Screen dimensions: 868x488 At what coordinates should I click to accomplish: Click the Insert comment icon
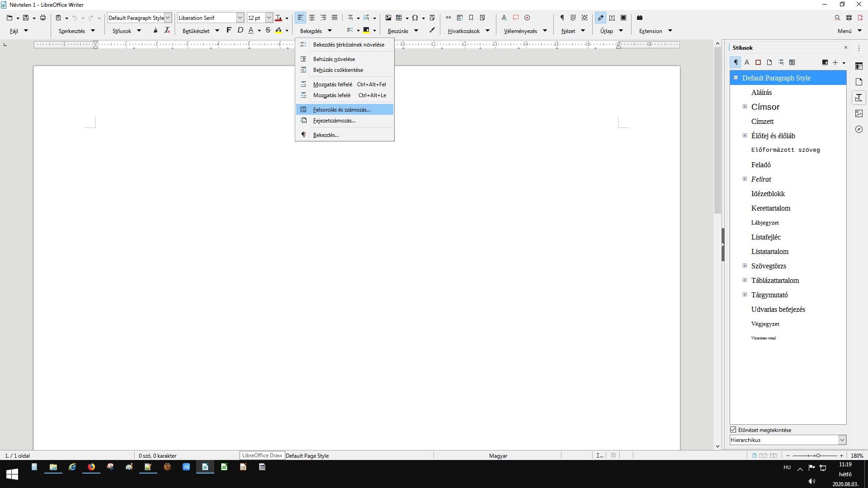(516, 18)
